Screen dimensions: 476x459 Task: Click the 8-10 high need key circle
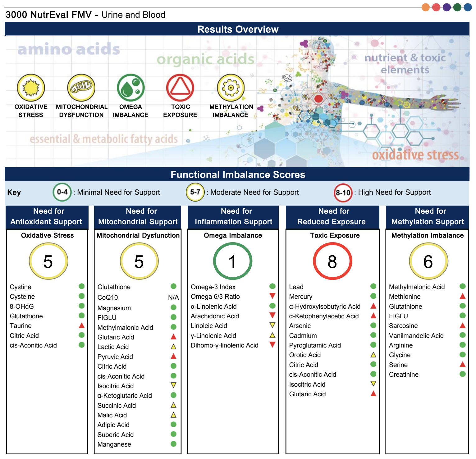click(x=343, y=193)
